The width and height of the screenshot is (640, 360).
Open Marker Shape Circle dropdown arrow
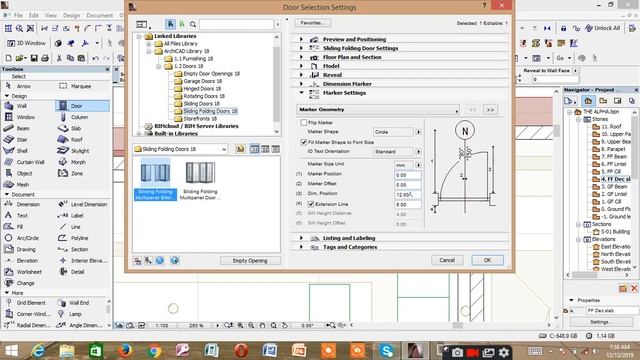pyautogui.click(x=418, y=132)
